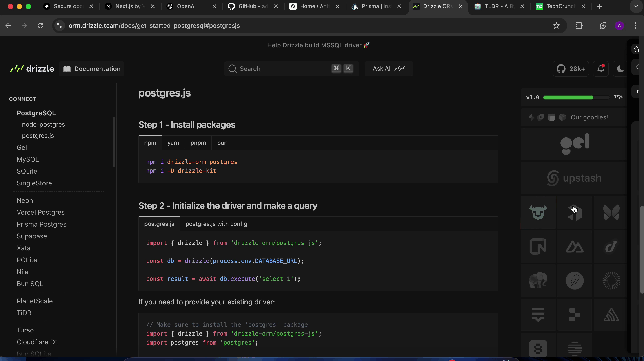Go to node-postgres sidebar section

pos(44,124)
